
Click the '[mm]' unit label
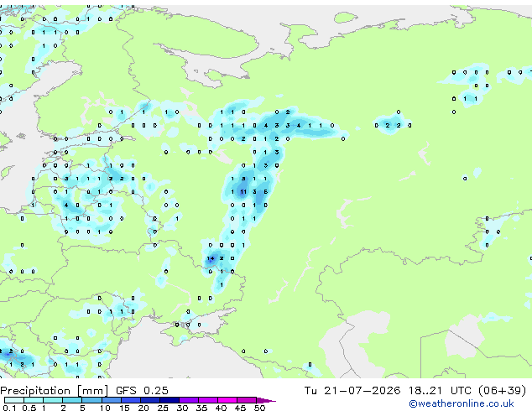tap(92, 391)
